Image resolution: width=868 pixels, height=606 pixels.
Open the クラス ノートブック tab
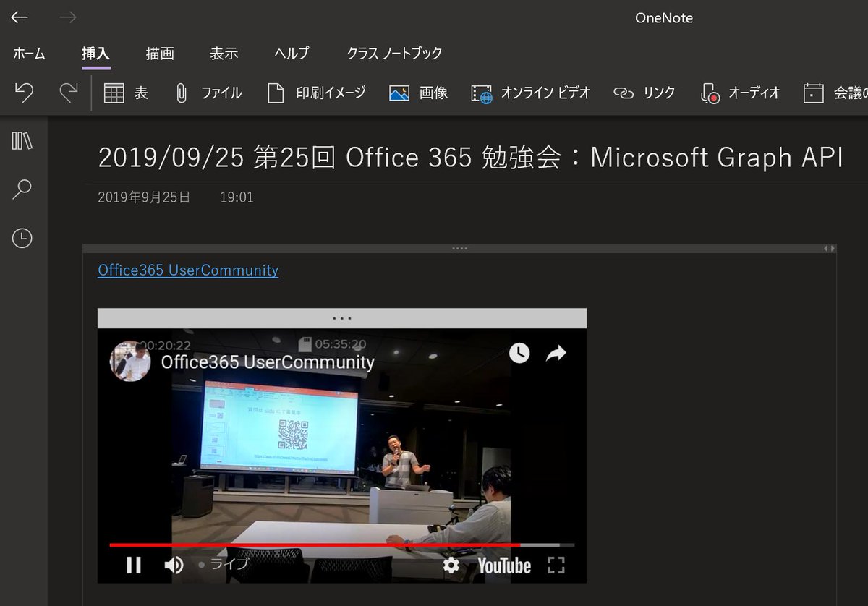[394, 54]
